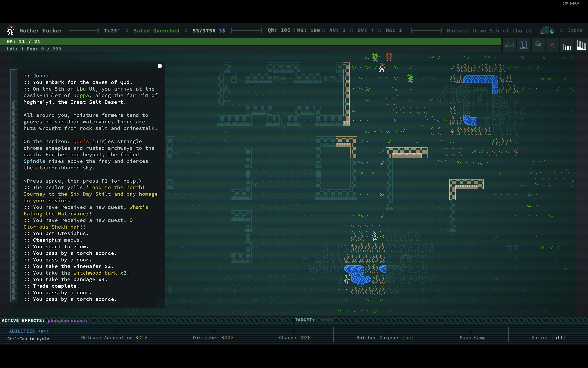Click the DV: 7 dodge stat
Viewport: 588px width, 368px height.
pos(365,30)
